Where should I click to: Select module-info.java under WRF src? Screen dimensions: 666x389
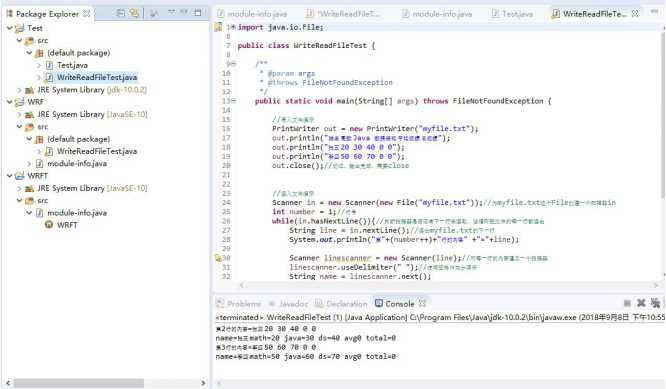point(77,163)
